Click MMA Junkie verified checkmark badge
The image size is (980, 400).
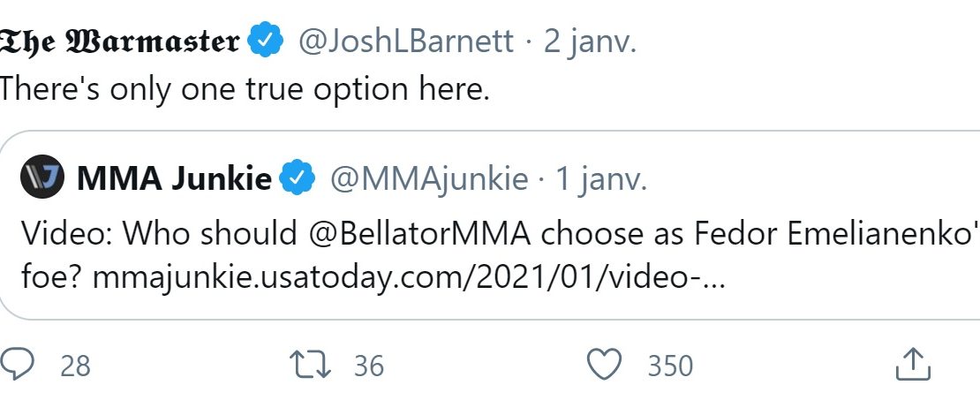(297, 177)
